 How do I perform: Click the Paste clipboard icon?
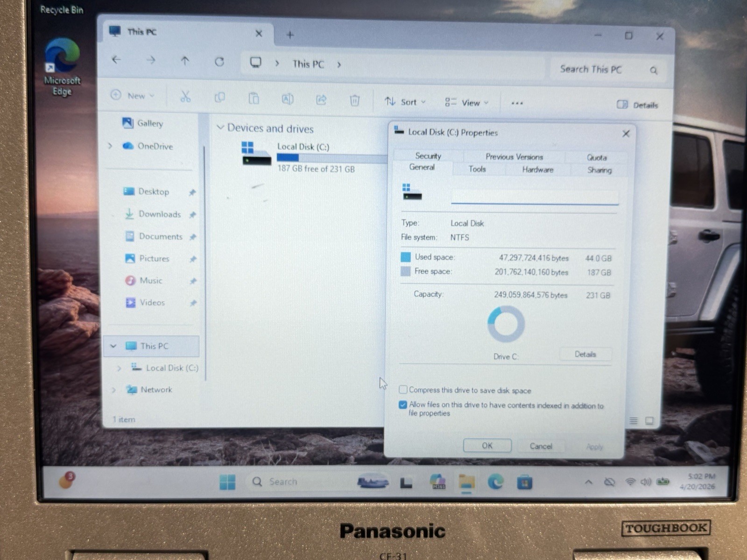pyautogui.click(x=254, y=98)
